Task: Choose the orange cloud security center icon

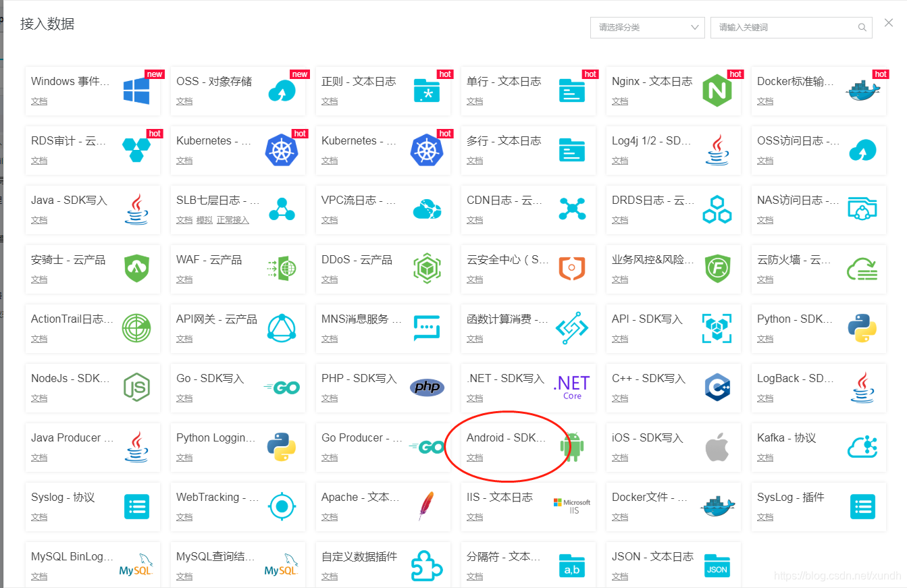Action: click(x=572, y=269)
